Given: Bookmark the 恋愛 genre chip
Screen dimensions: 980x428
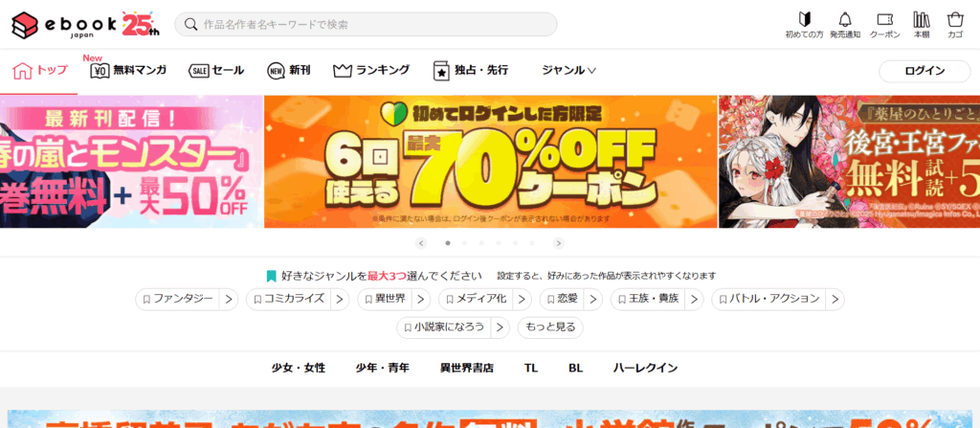Looking at the screenshot, I should 561,299.
